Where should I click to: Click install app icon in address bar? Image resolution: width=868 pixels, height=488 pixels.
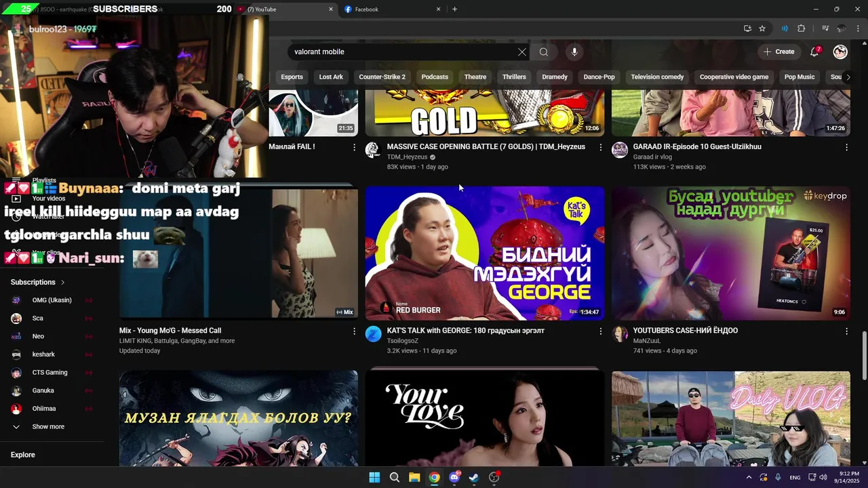(747, 28)
